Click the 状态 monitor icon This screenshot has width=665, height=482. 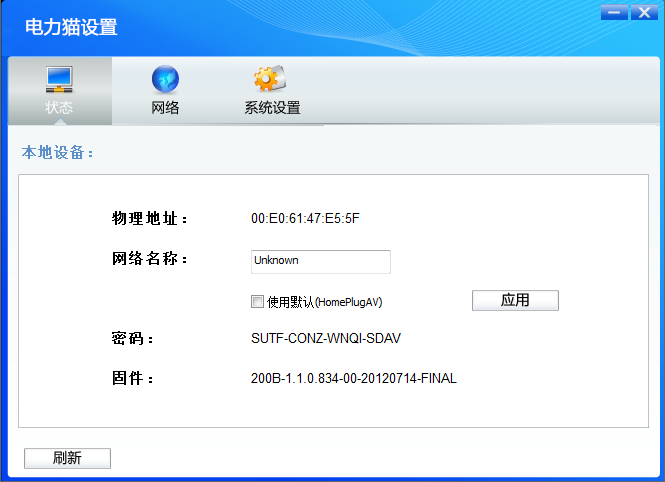[x=59, y=79]
